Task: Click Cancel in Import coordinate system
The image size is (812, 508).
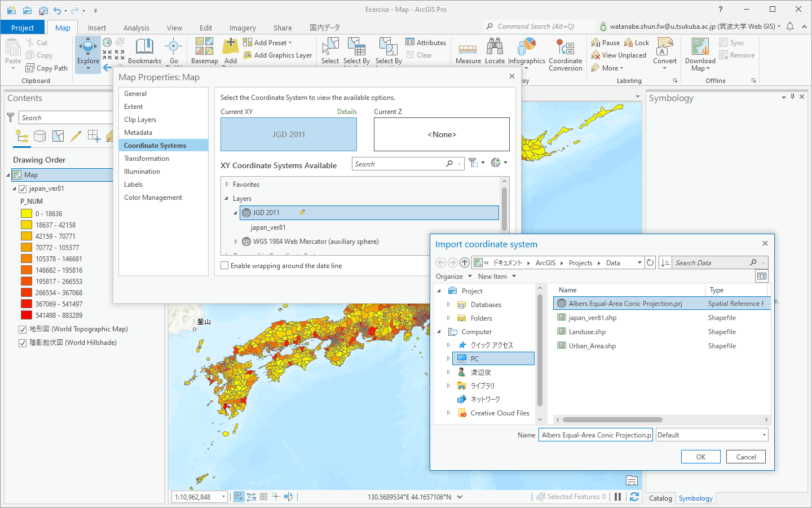Action: point(746,457)
